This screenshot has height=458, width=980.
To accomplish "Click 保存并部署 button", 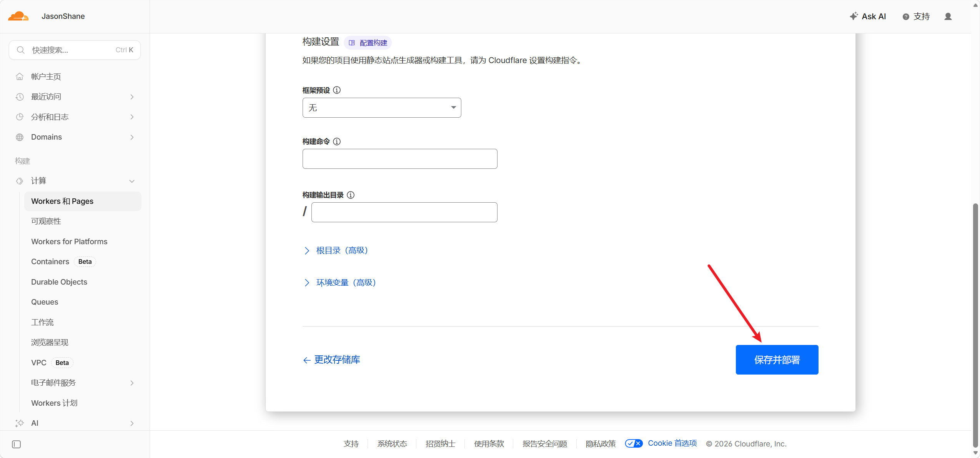I will click(x=777, y=360).
